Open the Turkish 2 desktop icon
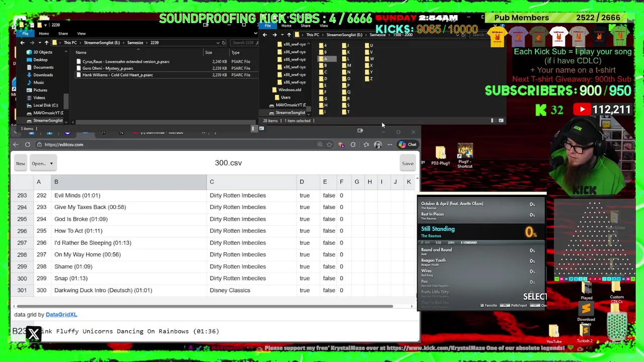 tap(585, 334)
